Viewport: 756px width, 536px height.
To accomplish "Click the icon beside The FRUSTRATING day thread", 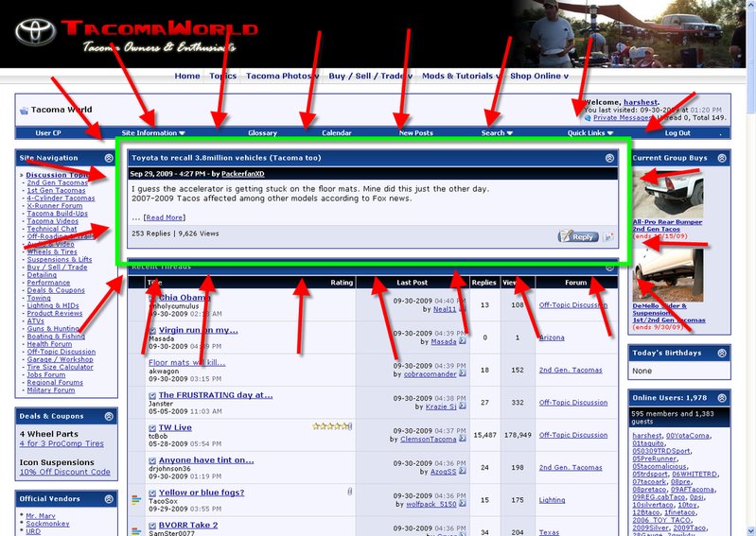I will click(152, 396).
